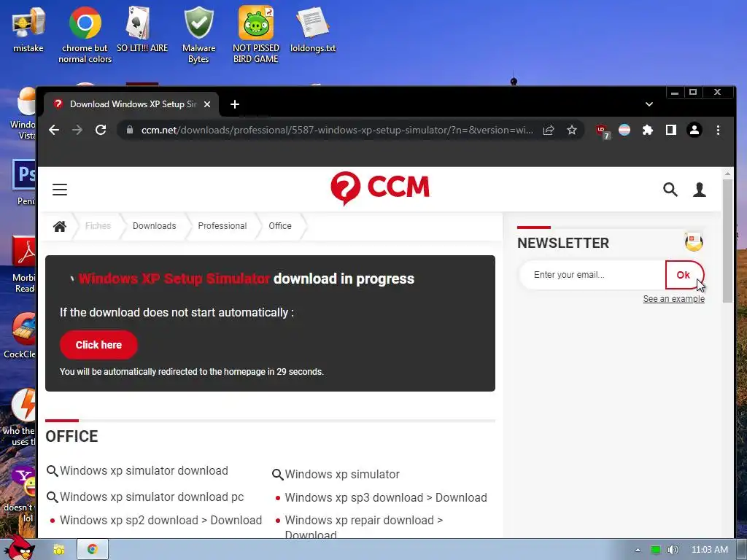Open the volume speaker tray icon

(673, 550)
